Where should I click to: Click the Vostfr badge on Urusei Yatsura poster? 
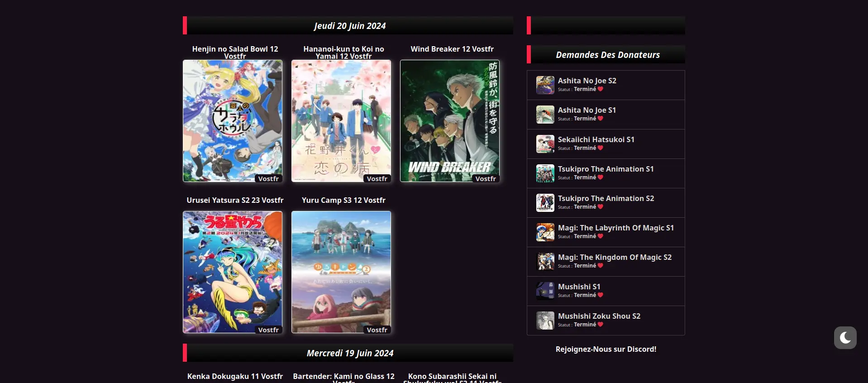tap(268, 330)
